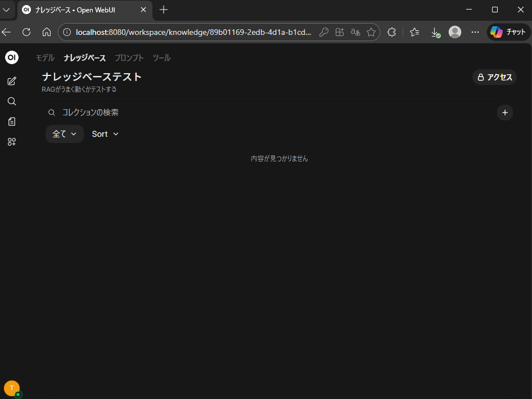
Task: Open notes icon in left sidebar
Action: [12, 122]
